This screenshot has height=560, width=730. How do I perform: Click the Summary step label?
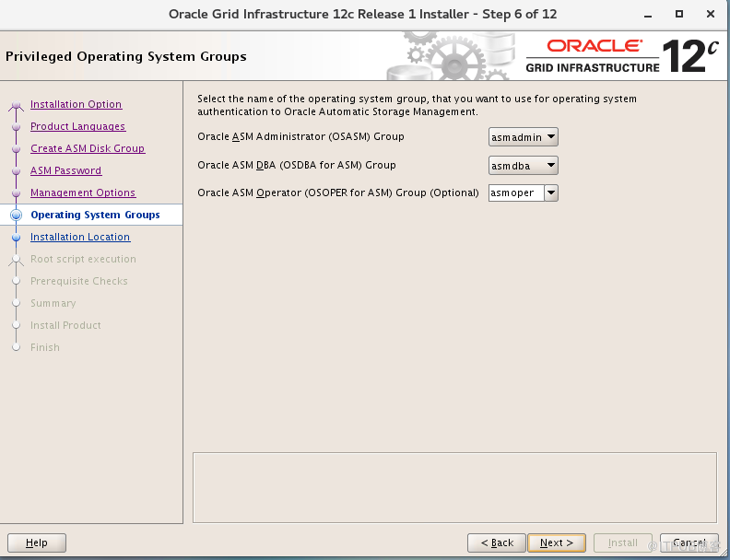(53, 303)
